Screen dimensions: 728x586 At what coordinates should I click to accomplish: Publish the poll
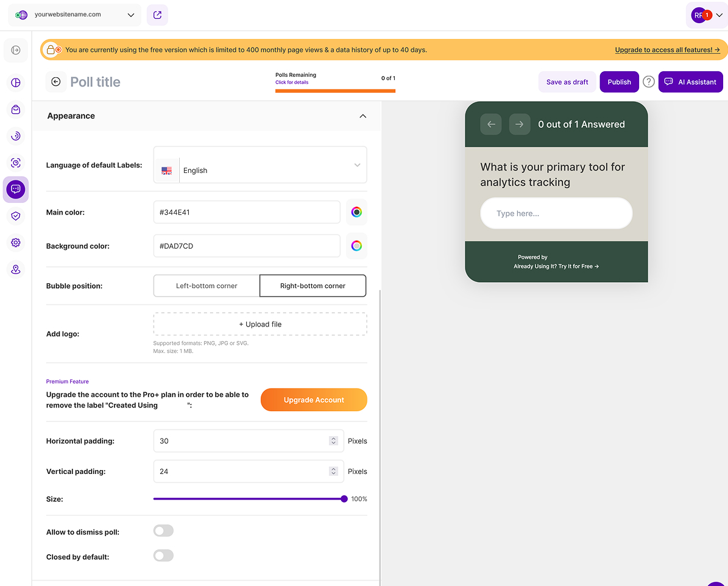[x=619, y=82]
